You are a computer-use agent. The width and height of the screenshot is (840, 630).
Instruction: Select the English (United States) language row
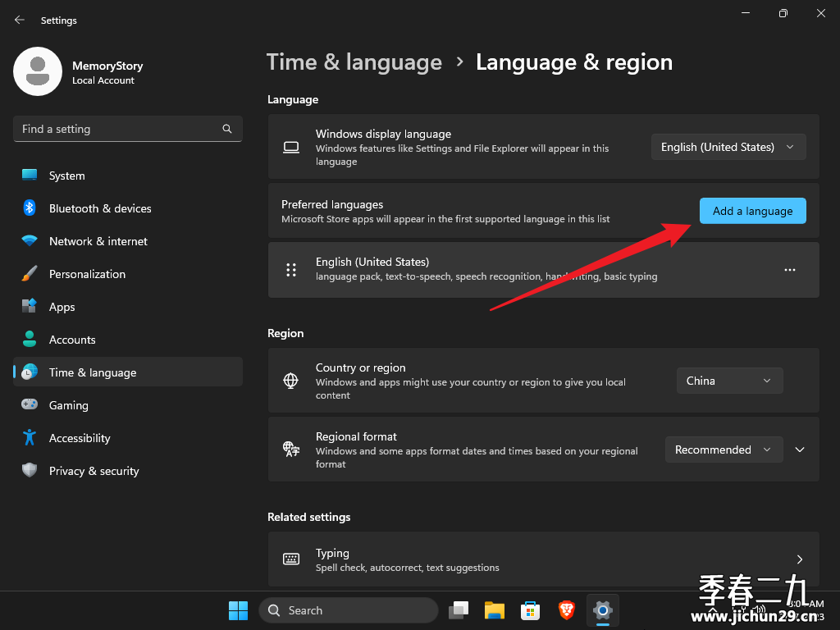tap(543, 269)
